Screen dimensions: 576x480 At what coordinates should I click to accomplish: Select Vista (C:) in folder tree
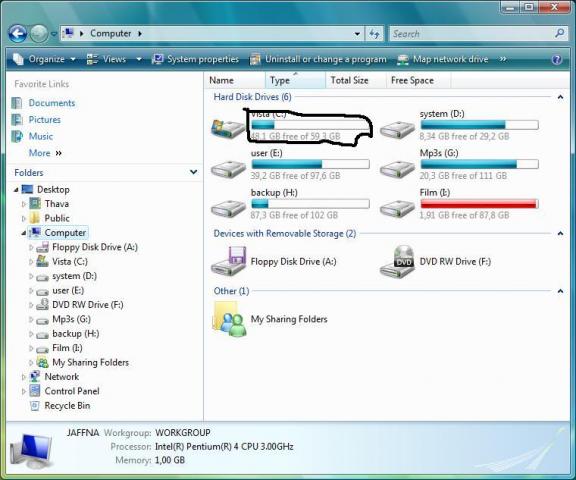pos(70,261)
